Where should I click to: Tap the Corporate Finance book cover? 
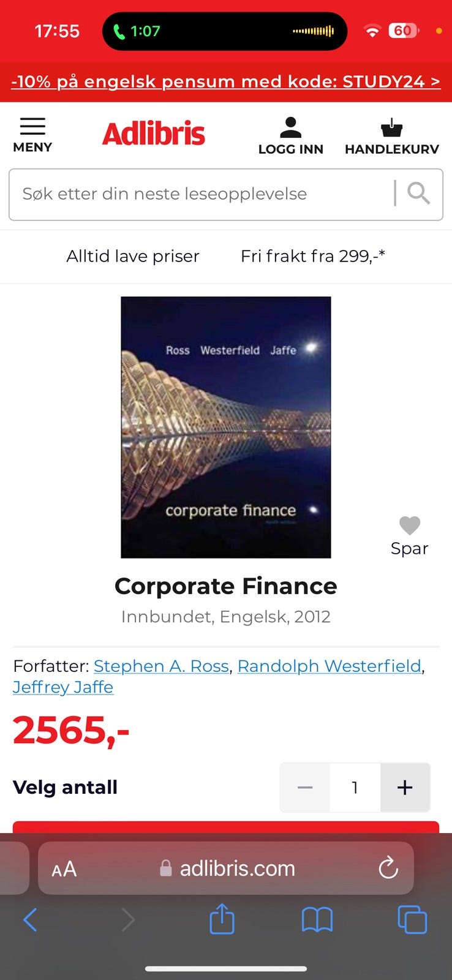[226, 427]
